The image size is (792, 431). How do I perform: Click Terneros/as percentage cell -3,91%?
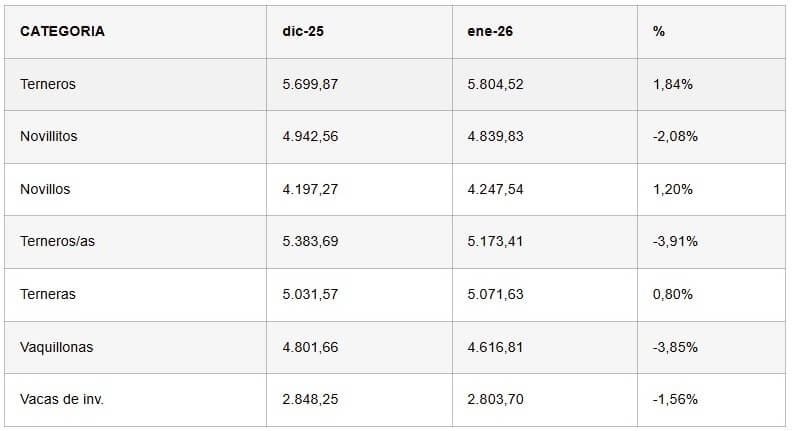coord(675,241)
